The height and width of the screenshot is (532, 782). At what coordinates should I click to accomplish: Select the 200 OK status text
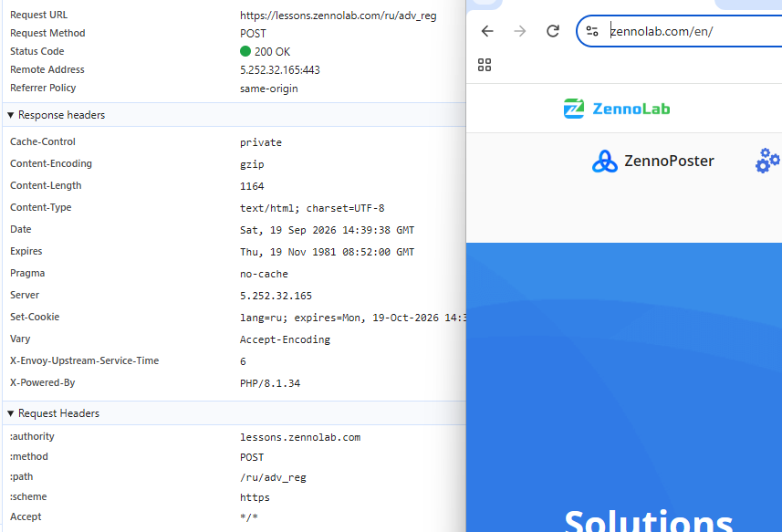click(x=272, y=52)
